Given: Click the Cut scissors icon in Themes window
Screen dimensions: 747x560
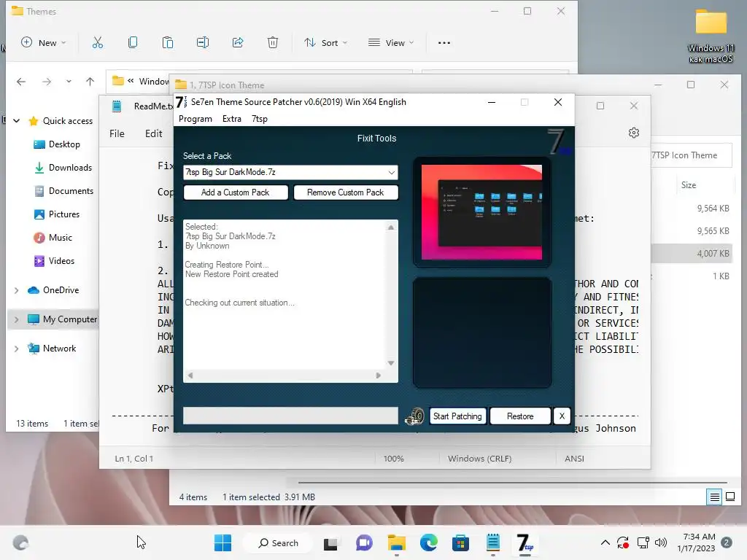Looking at the screenshot, I should click(x=97, y=43).
